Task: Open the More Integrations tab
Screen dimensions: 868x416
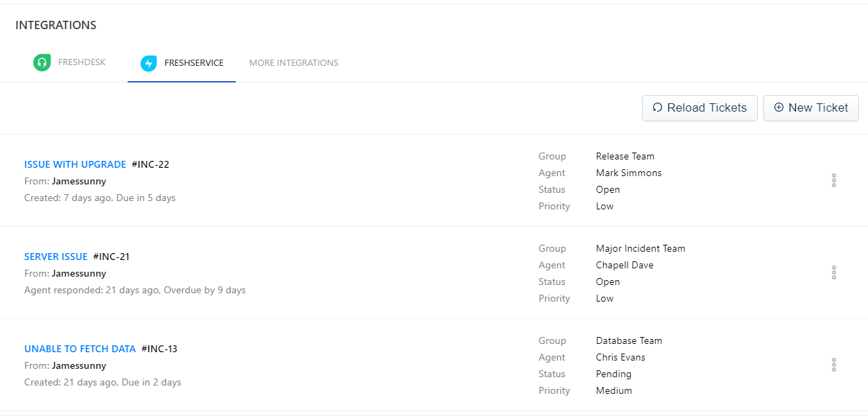Action: (x=294, y=63)
